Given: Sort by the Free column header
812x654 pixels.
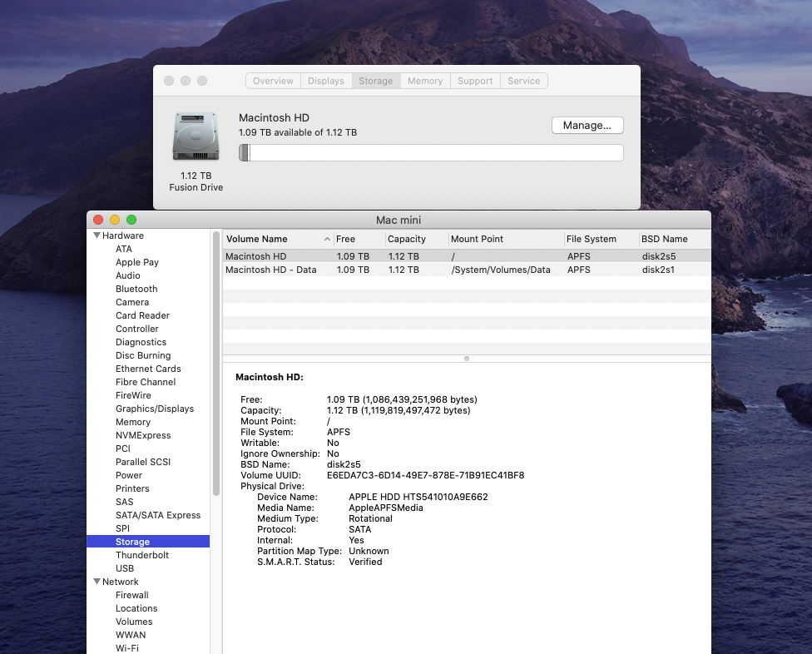Looking at the screenshot, I should point(359,239).
